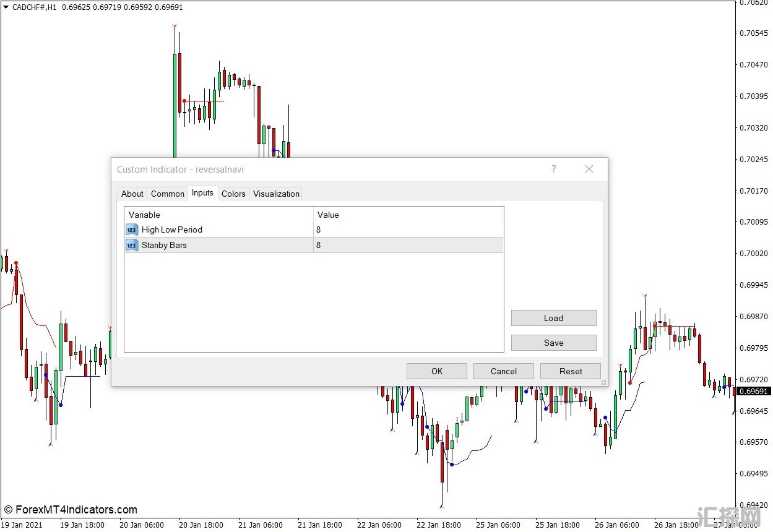Image resolution: width=773 pixels, height=532 pixels.
Task: Reset indicator inputs to defaults
Action: coord(571,371)
